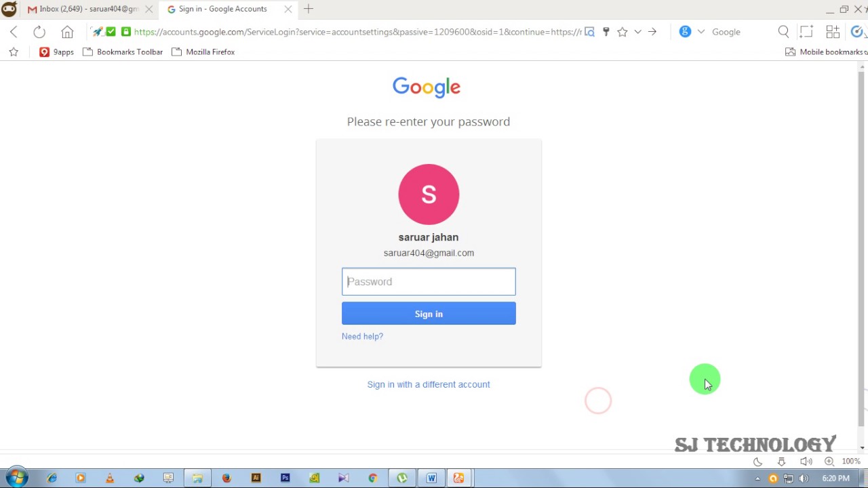
Task: Open VLC media player from taskbar
Action: coord(110,478)
